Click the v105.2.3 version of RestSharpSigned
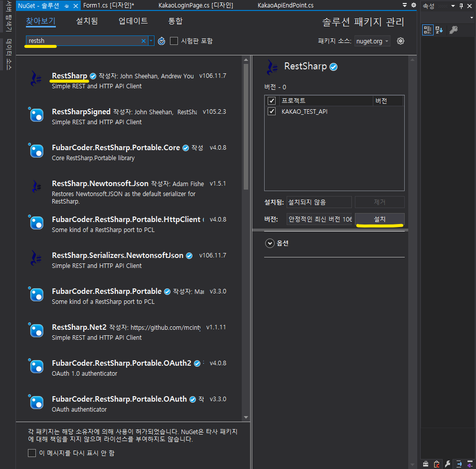476x469 pixels. coord(214,112)
